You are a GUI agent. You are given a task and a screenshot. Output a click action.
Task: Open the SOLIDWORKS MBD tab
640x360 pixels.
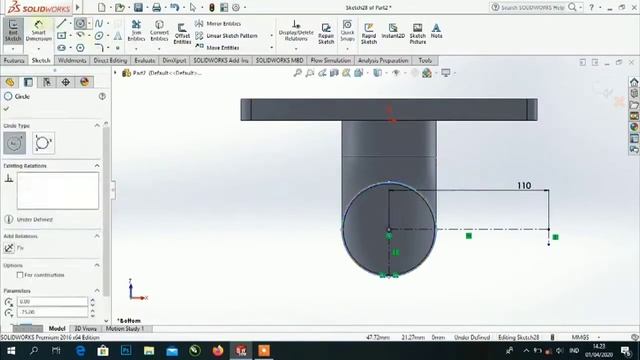(279, 60)
